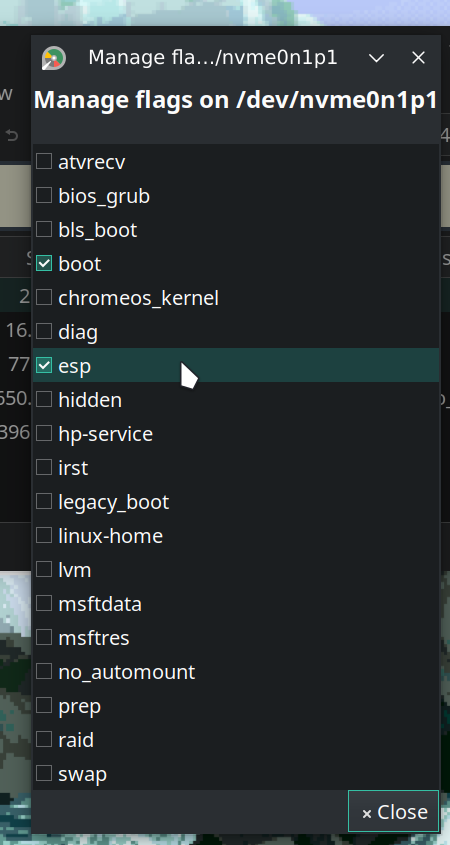450x845 pixels.
Task: Turn on the lvm flag
Action: point(44,569)
